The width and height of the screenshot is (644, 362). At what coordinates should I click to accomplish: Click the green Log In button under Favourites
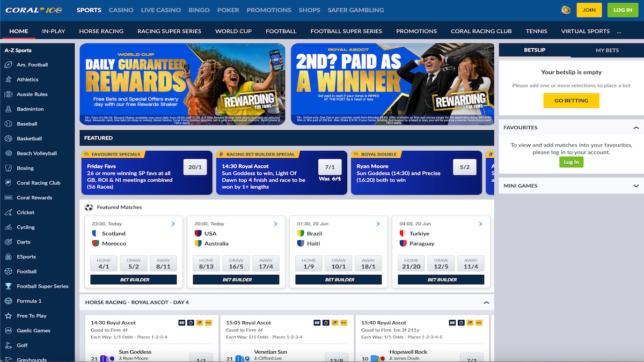pos(572,162)
